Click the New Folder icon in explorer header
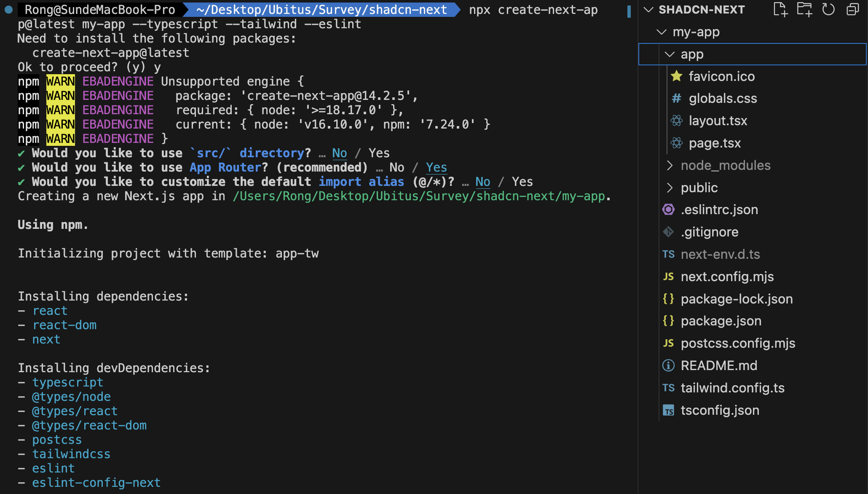This screenshot has height=494, width=868. [x=804, y=9]
